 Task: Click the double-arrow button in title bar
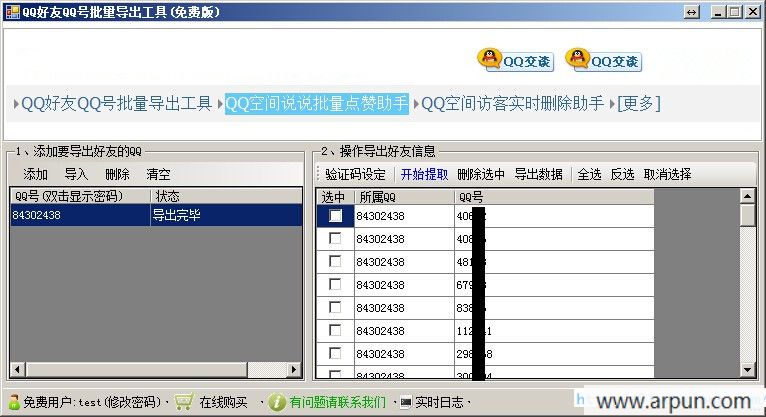692,12
